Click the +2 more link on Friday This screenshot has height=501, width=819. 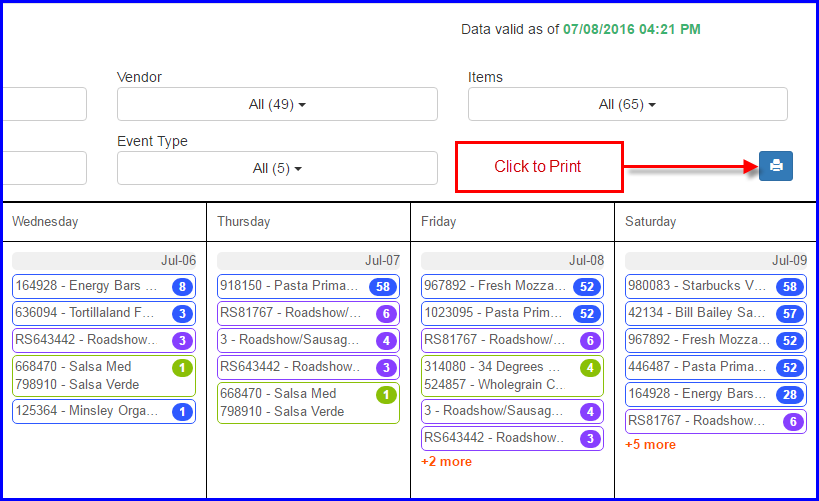click(x=446, y=461)
